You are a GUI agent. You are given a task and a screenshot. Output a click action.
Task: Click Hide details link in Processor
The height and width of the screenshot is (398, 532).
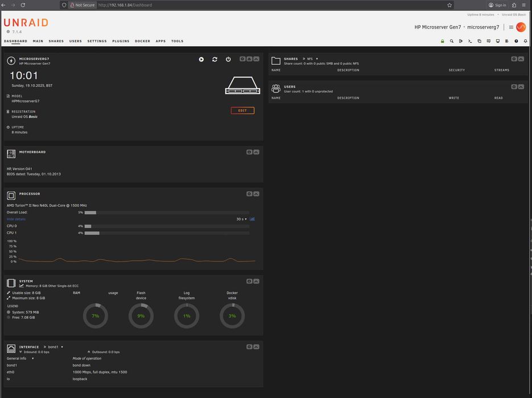pyautogui.click(x=16, y=219)
